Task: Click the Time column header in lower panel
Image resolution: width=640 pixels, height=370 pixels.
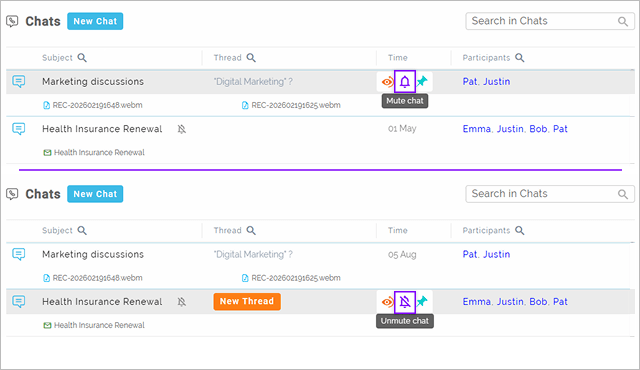Action: pos(398,230)
